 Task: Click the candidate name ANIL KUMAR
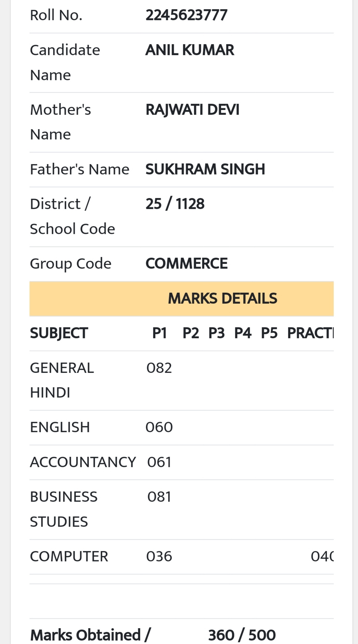pyautogui.click(x=190, y=50)
